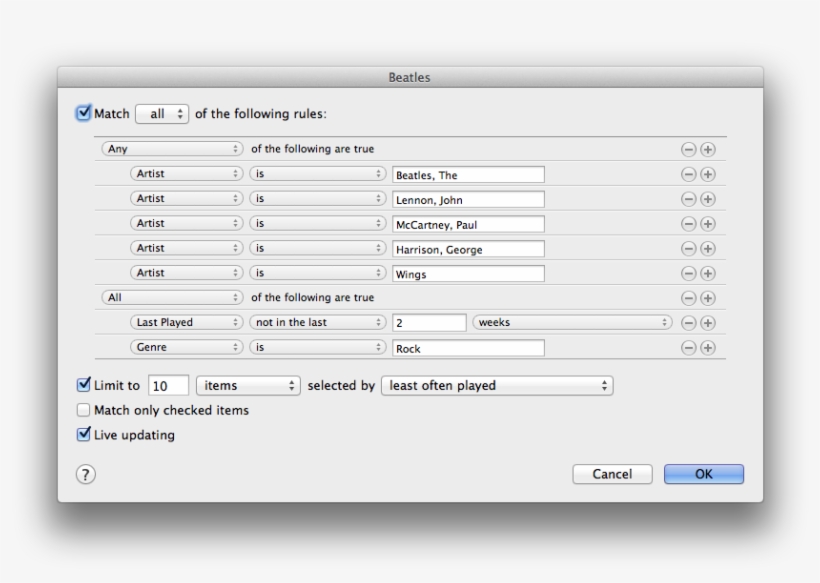Uncheck the Limit to checkbox

(84, 385)
